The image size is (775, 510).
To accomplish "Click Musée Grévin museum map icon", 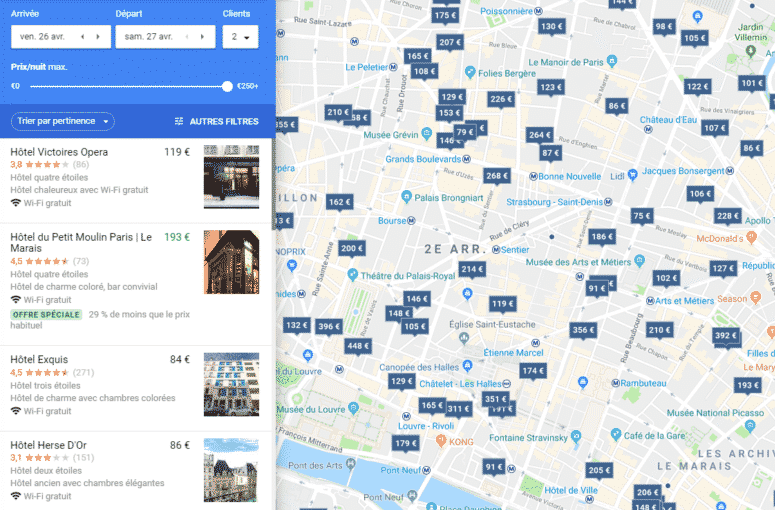I will [x=427, y=133].
